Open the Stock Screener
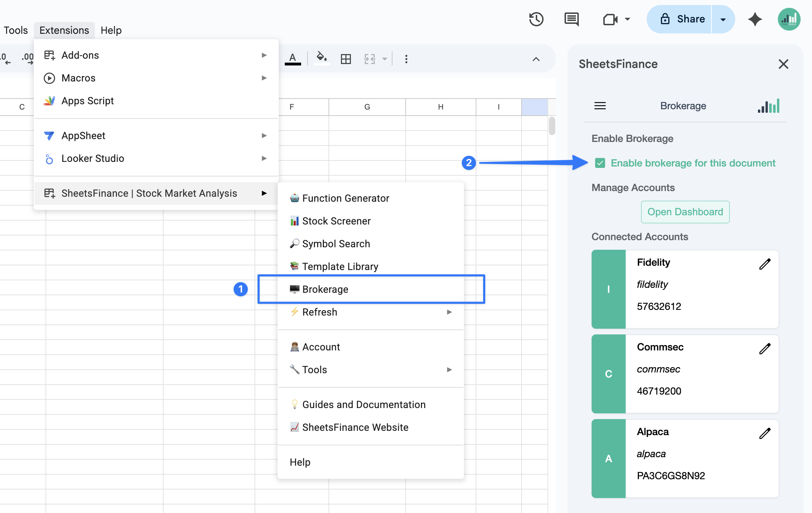812x513 pixels. (371, 221)
